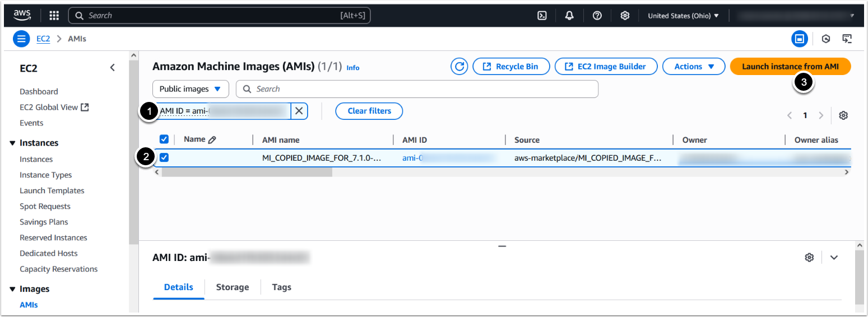Switch to the Tags tab
The height and width of the screenshot is (317, 868).
[x=281, y=287]
